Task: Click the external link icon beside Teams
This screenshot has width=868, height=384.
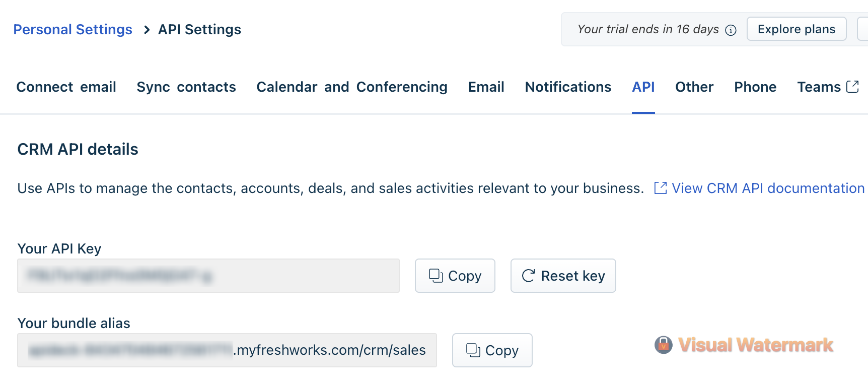Action: pos(852,87)
